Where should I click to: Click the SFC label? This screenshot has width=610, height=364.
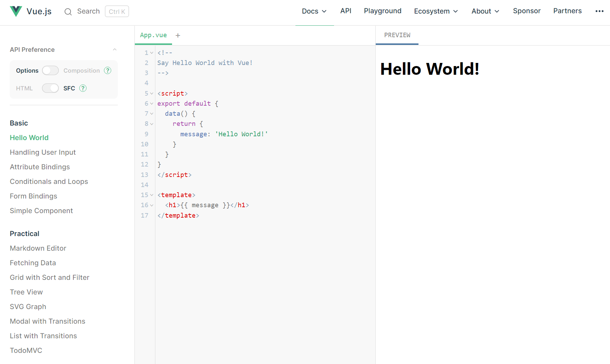tap(69, 88)
